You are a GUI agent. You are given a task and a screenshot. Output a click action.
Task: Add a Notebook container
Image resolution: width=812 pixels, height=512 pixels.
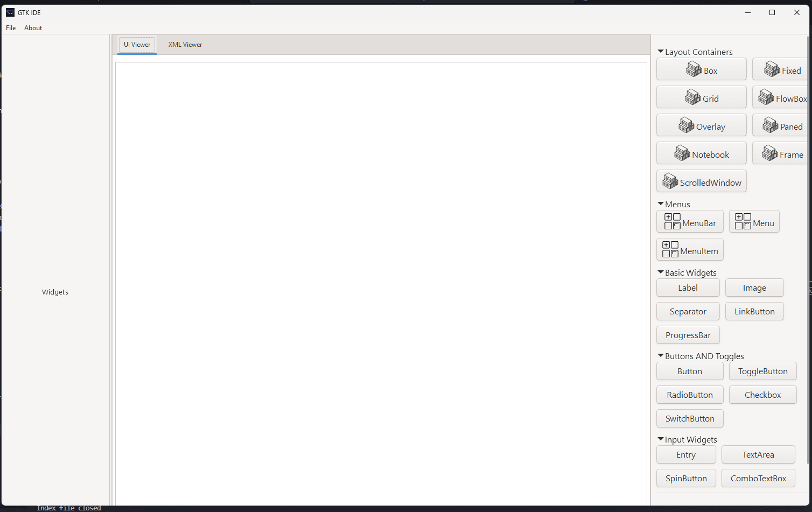click(701, 153)
